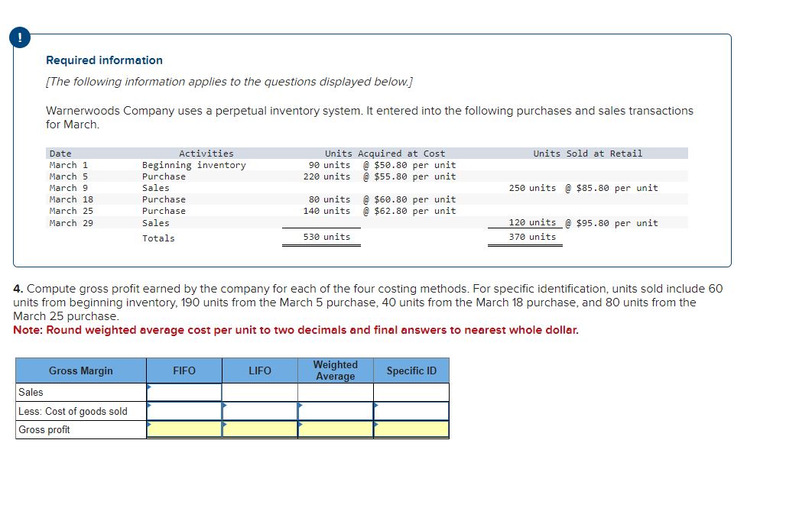This screenshot has width=812, height=508.
Task: Click the blue flag marker in LIFO cost cell
Action: point(225,405)
